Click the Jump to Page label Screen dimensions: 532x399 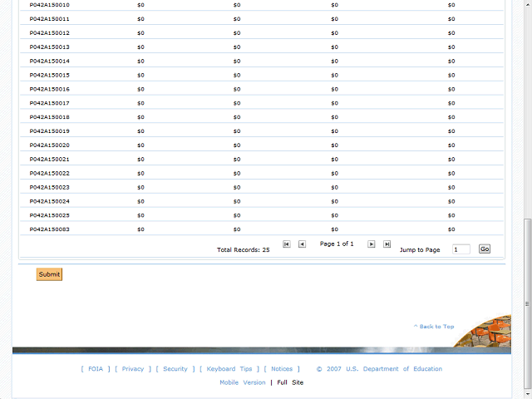point(420,250)
